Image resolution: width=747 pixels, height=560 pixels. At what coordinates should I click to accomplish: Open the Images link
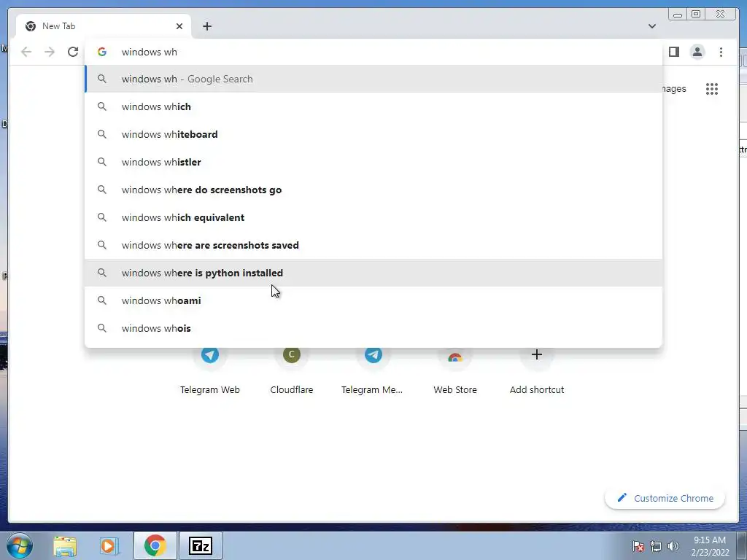tap(674, 89)
